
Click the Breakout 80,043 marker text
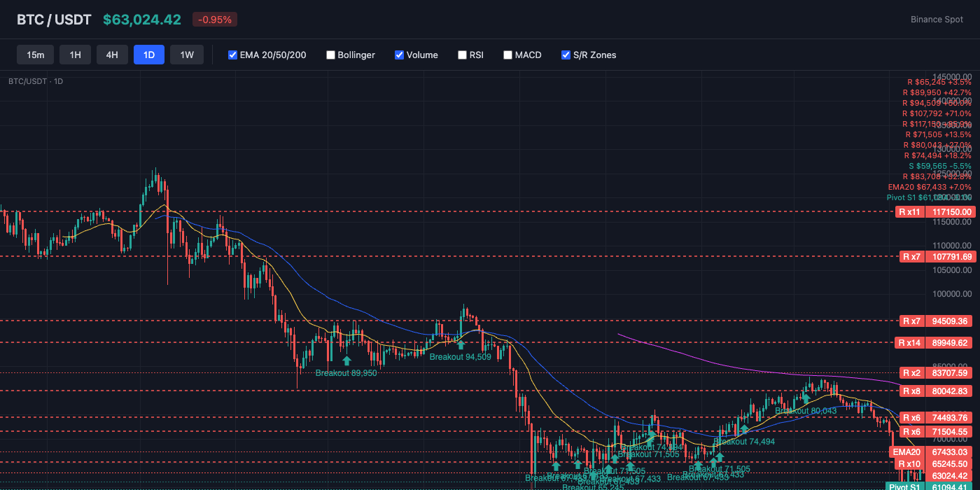(806, 411)
